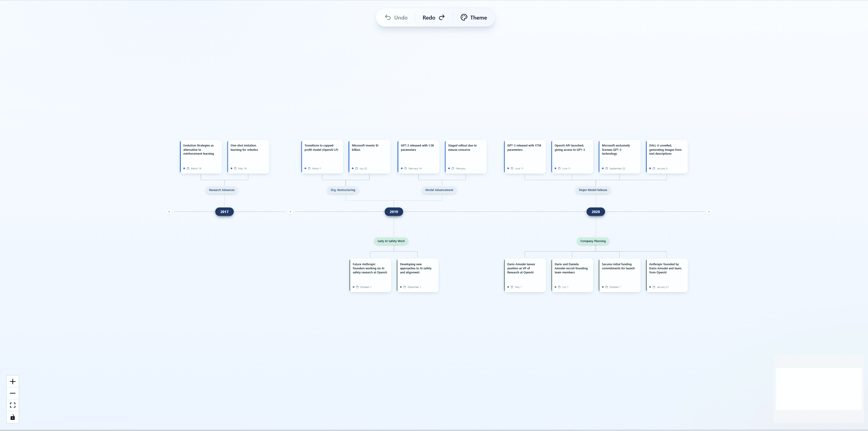
Task: Click the March 16 date label
Action: click(x=196, y=168)
